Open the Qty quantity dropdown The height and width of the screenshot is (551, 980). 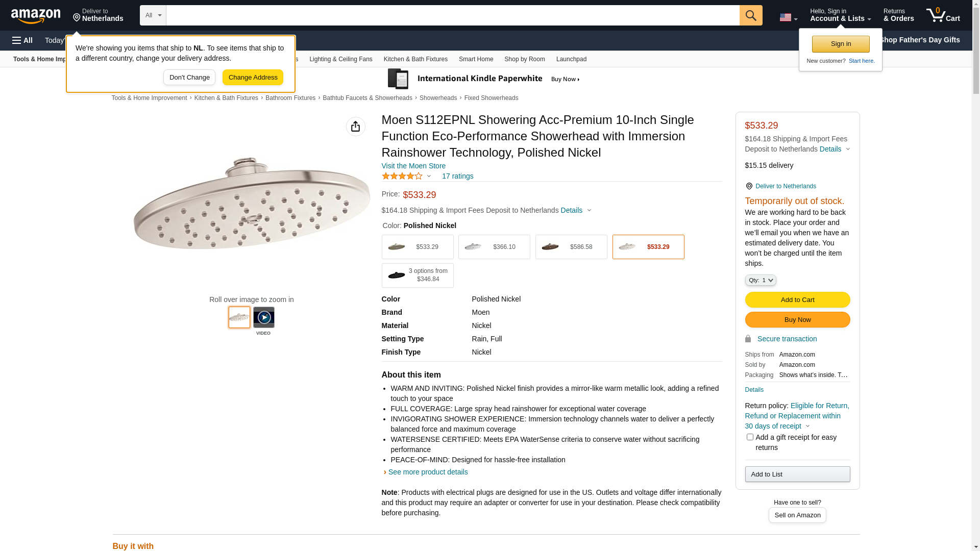(x=761, y=280)
